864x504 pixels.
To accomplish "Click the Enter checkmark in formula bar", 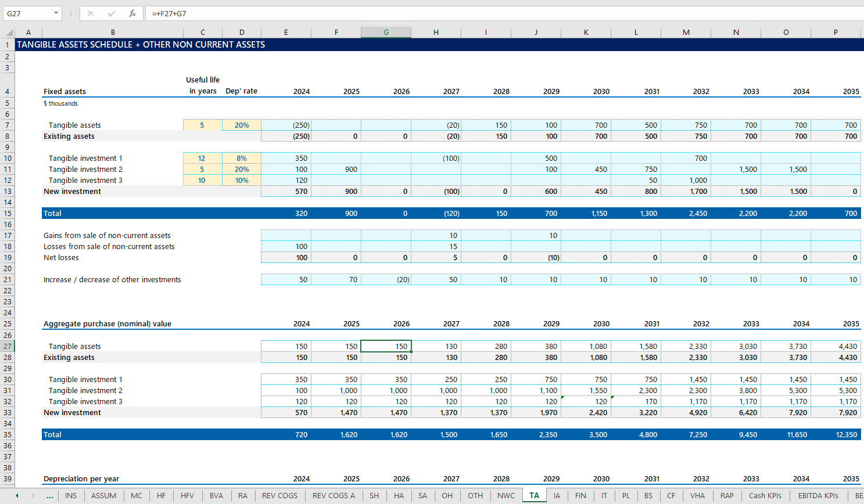I will (x=112, y=13).
